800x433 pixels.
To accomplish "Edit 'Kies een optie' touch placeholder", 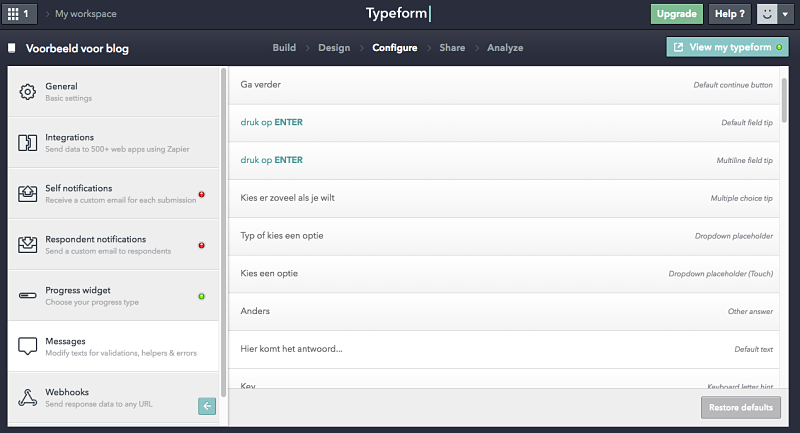I will [x=504, y=273].
